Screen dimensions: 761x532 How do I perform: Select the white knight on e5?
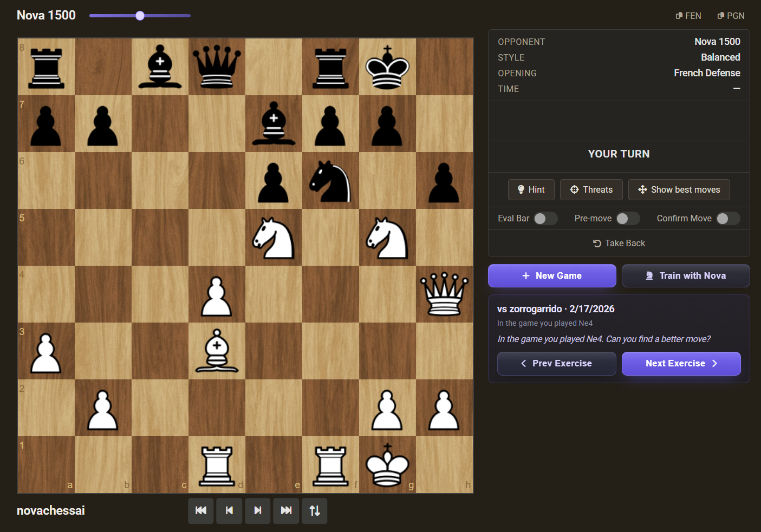274,237
